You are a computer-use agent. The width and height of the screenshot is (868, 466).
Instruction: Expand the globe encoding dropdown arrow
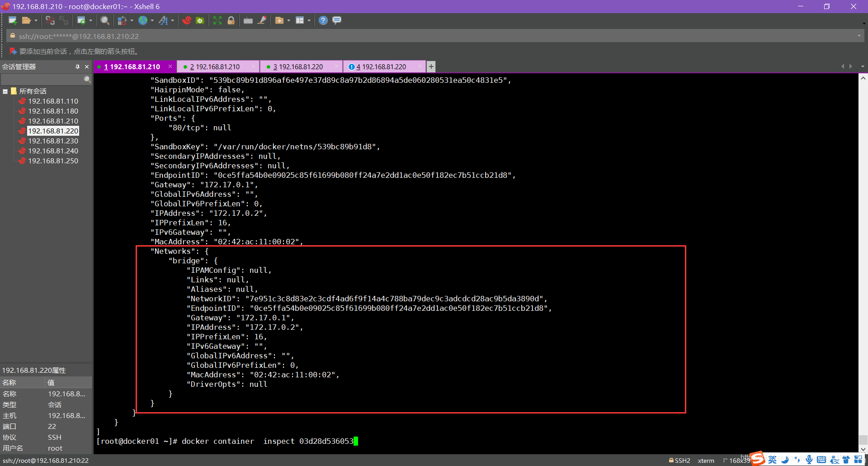click(x=152, y=20)
